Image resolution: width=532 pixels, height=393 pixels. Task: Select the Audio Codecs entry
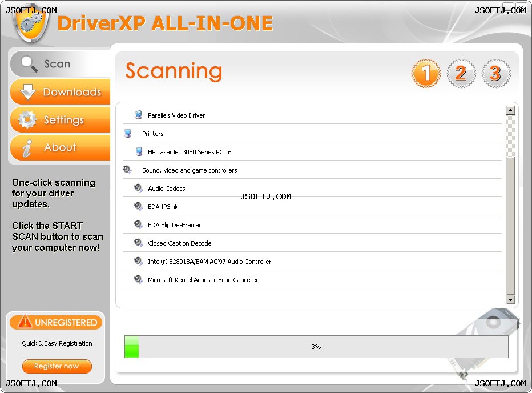point(312,188)
